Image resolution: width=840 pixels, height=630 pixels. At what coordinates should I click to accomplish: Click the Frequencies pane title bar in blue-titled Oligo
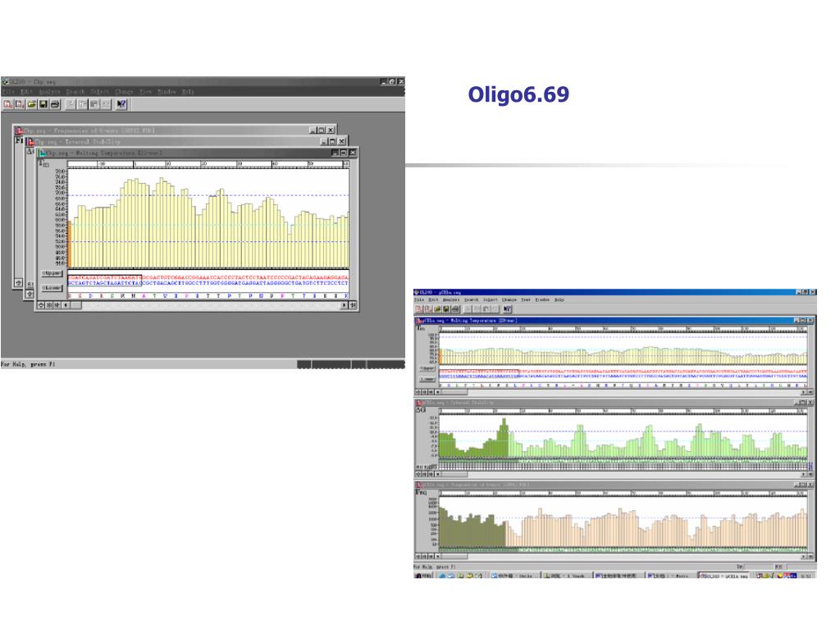(614, 485)
